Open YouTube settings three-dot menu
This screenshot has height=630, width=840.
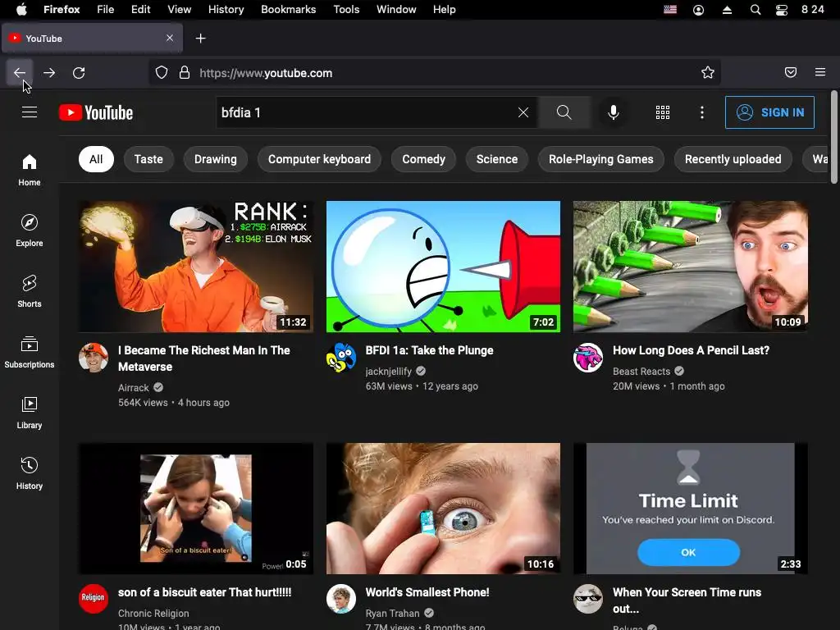pyautogui.click(x=702, y=112)
